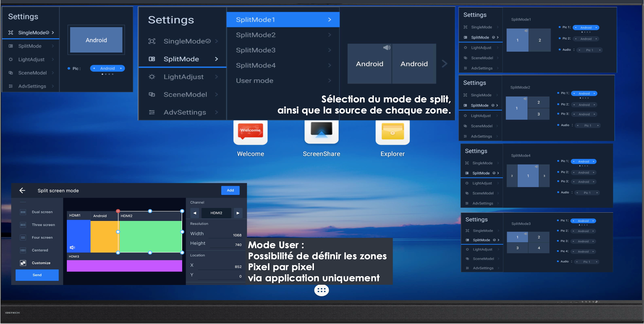This screenshot has width=644, height=324.
Task: Choose the Centered layout option
Action: [40, 250]
